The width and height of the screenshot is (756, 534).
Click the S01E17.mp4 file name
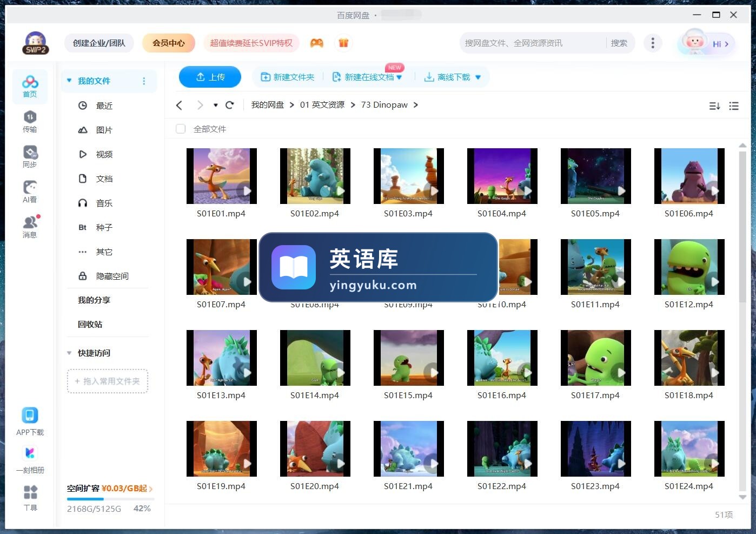coord(595,395)
